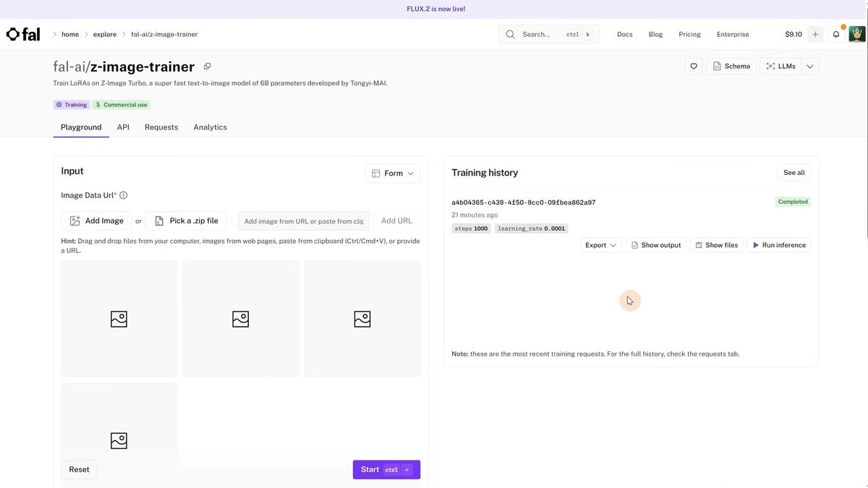The height and width of the screenshot is (488, 868).
Task: Click the notification bell icon
Action: tap(836, 34)
